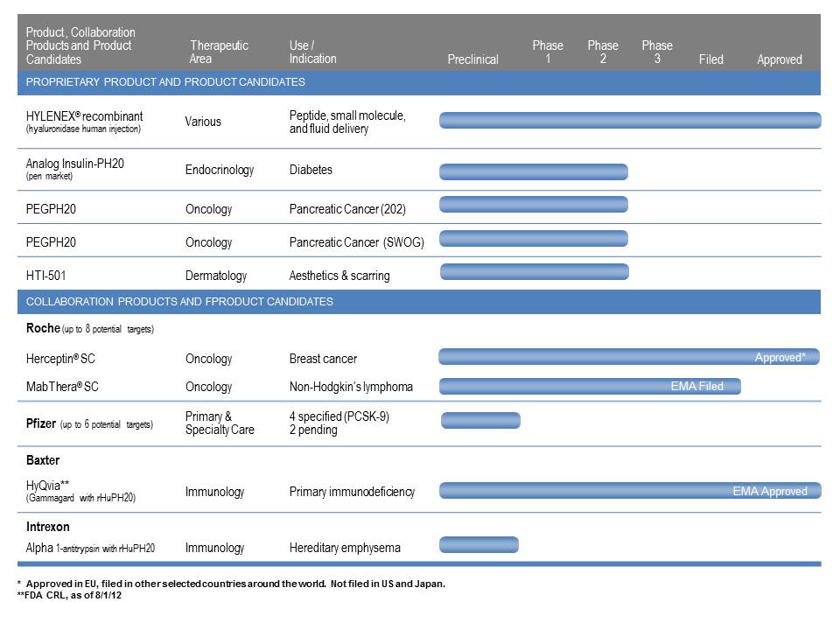
Task: Click the Roche collaborator heading
Action: [43, 328]
